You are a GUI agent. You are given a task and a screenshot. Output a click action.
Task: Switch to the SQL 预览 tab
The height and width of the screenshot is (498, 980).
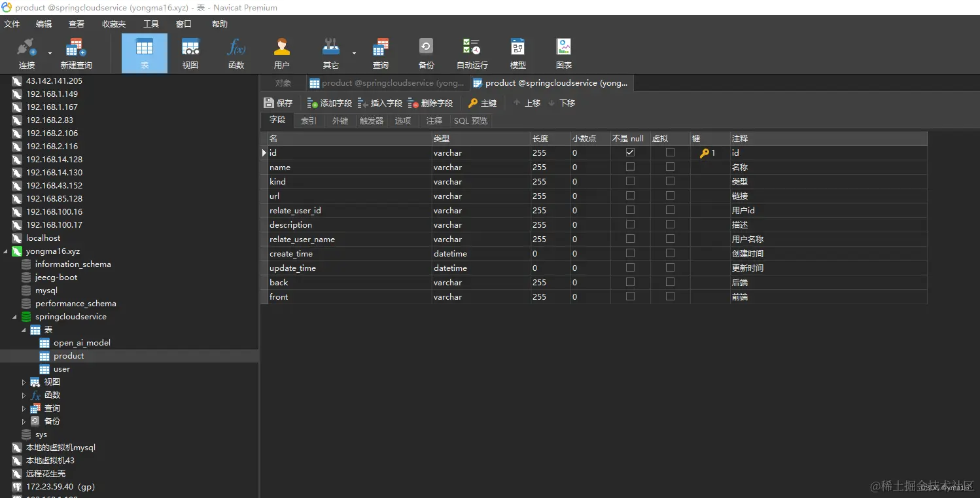point(471,121)
